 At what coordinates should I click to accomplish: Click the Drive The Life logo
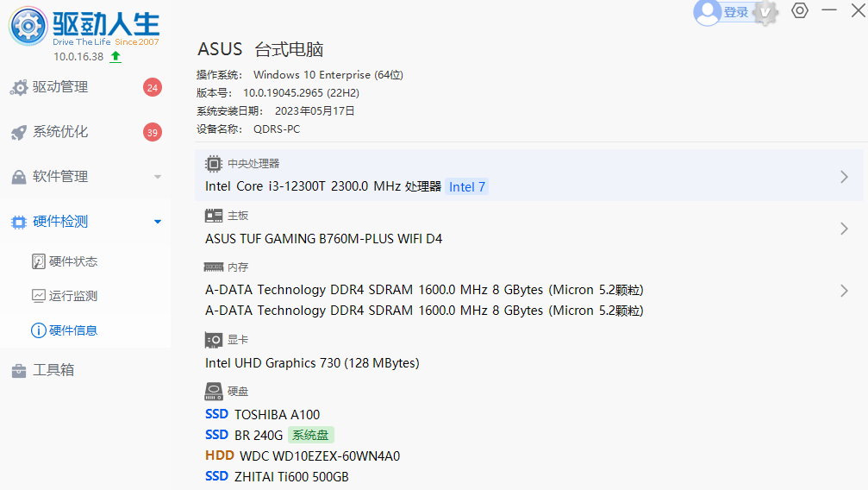pyautogui.click(x=28, y=27)
